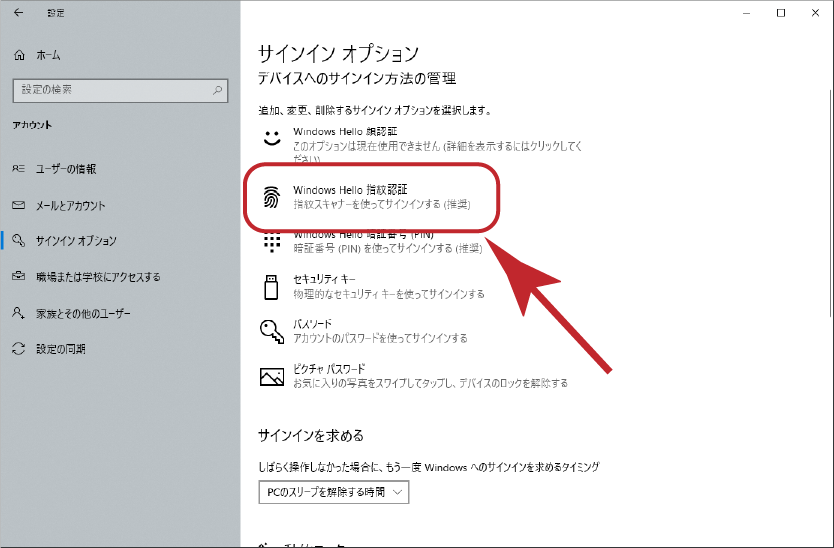Click the vertical scrollbar on right edge

(830, 202)
